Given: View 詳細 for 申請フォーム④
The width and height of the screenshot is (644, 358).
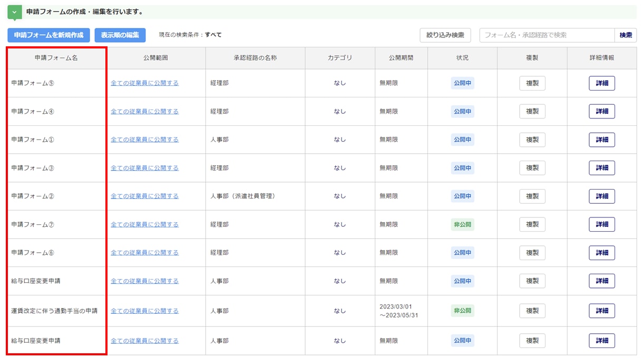Looking at the screenshot, I should click(x=602, y=112).
